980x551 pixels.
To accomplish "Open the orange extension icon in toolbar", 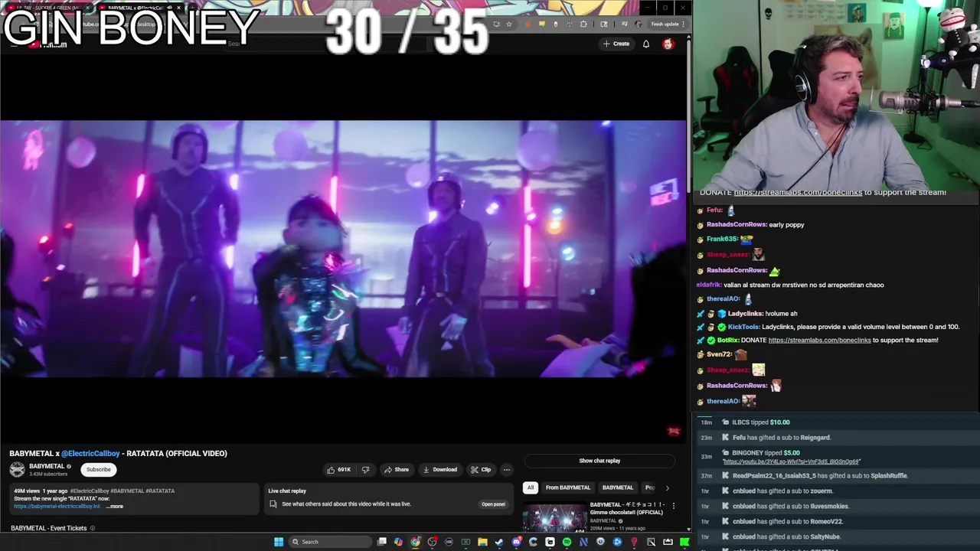I will tap(528, 24).
